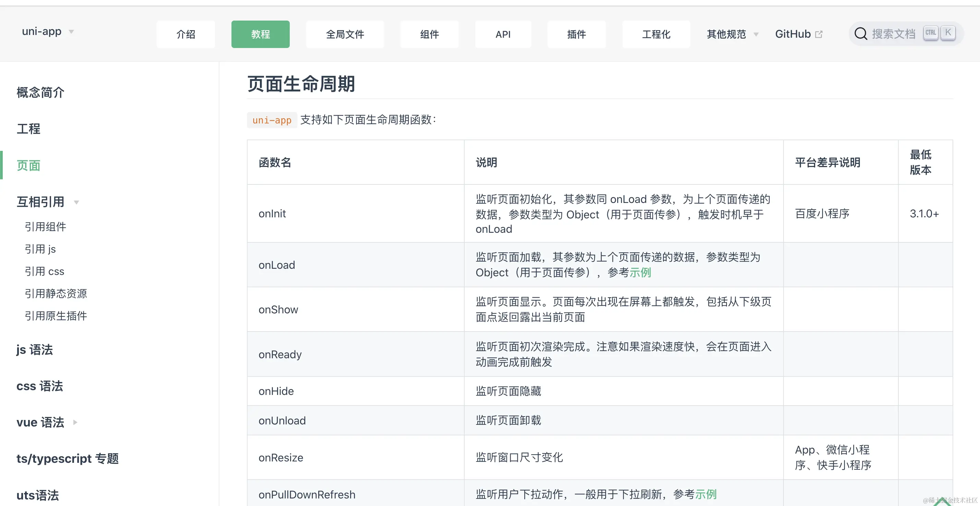980x506 pixels.
Task: Open the 插件 tab
Action: (576, 34)
